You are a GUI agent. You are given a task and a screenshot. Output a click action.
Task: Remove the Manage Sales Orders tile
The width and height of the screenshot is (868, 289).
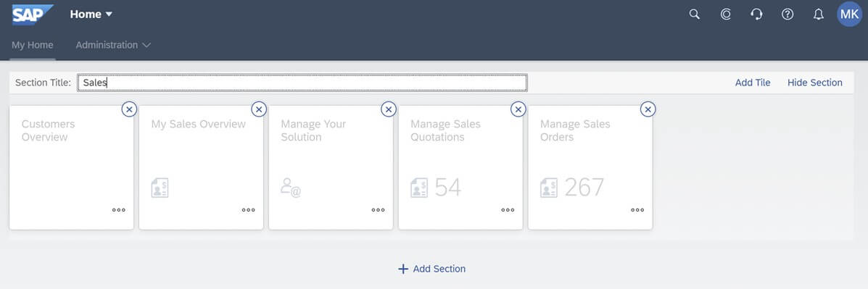click(x=648, y=109)
